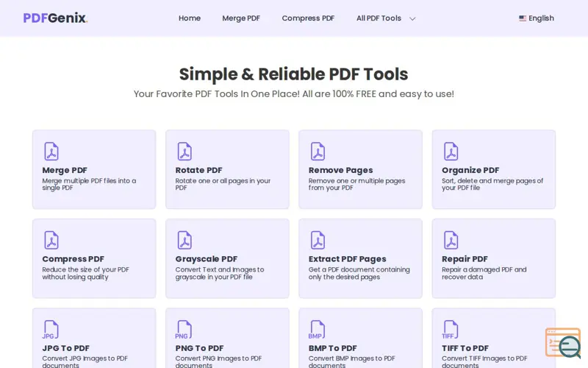Click 'Repair a damaged PDF and recover data'

(484, 273)
